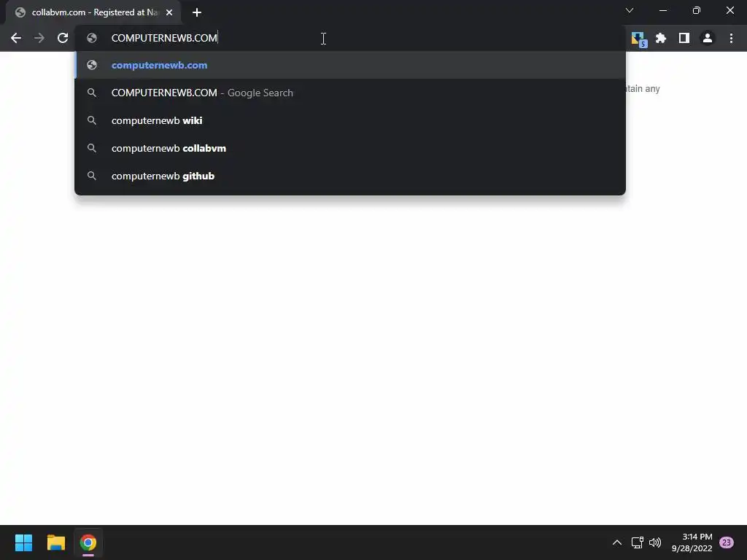Image resolution: width=747 pixels, height=560 pixels.
Task: Pick the computernewb collabvm suggestion
Action: tap(350, 148)
